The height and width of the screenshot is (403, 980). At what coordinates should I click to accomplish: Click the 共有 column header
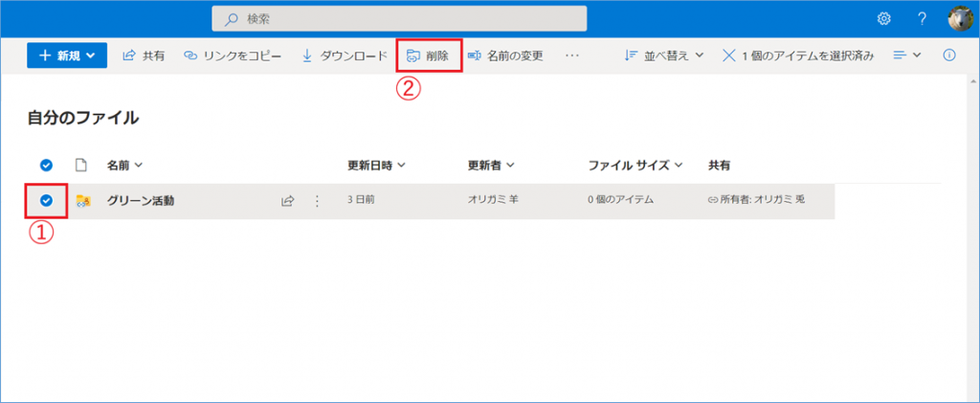719,166
